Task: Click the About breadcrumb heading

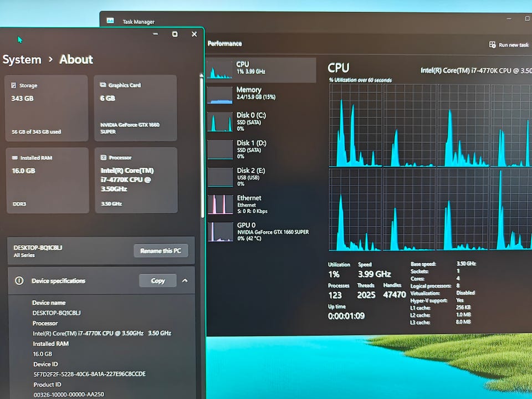Action: pyautogui.click(x=76, y=59)
